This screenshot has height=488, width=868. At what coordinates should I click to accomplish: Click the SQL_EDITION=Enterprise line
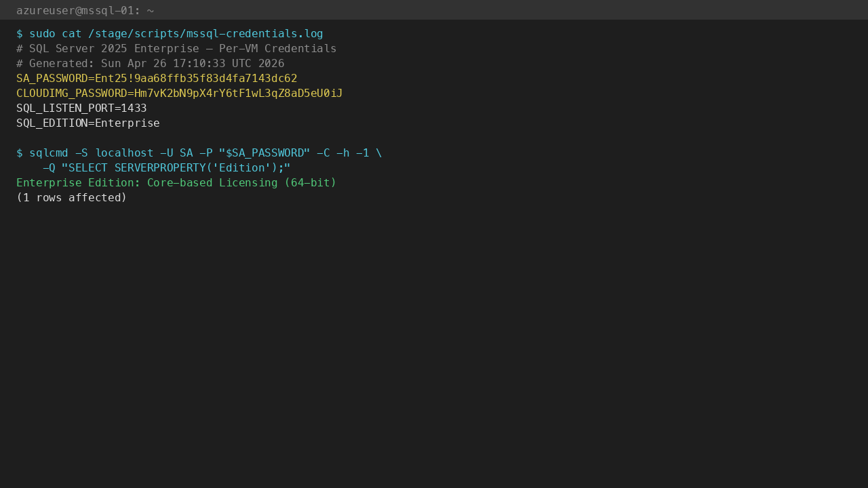88,123
